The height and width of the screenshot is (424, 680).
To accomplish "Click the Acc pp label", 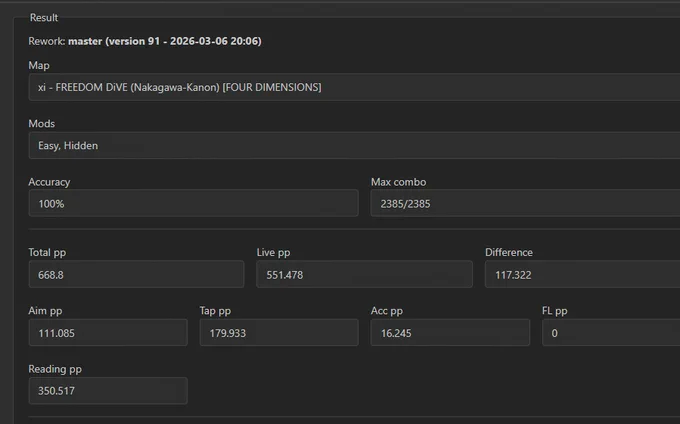I will 387,311.
